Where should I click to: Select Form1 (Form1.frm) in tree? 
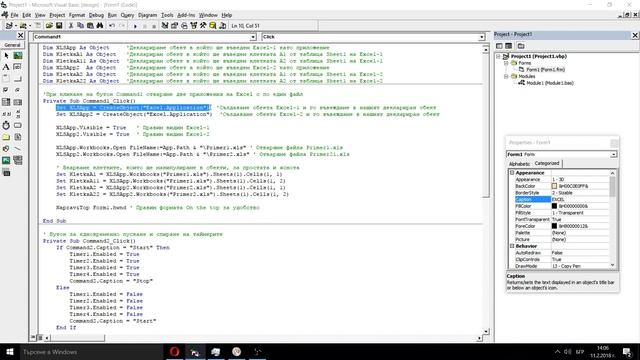tap(545, 70)
